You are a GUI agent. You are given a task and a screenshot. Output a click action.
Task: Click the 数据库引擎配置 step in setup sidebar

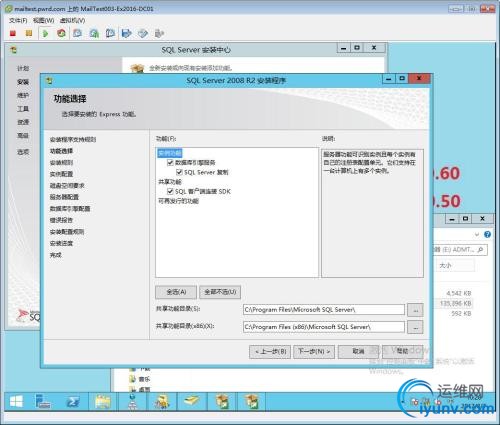[70, 209]
